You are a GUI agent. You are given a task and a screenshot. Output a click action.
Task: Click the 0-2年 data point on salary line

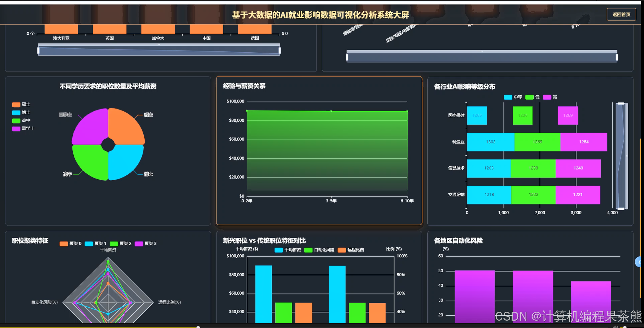tap(247, 111)
